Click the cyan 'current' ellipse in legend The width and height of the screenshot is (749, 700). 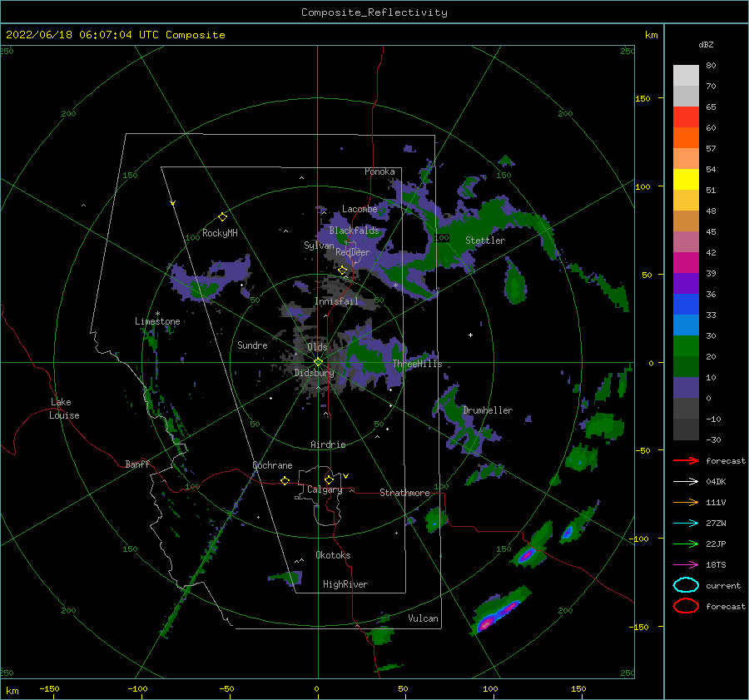(x=686, y=585)
